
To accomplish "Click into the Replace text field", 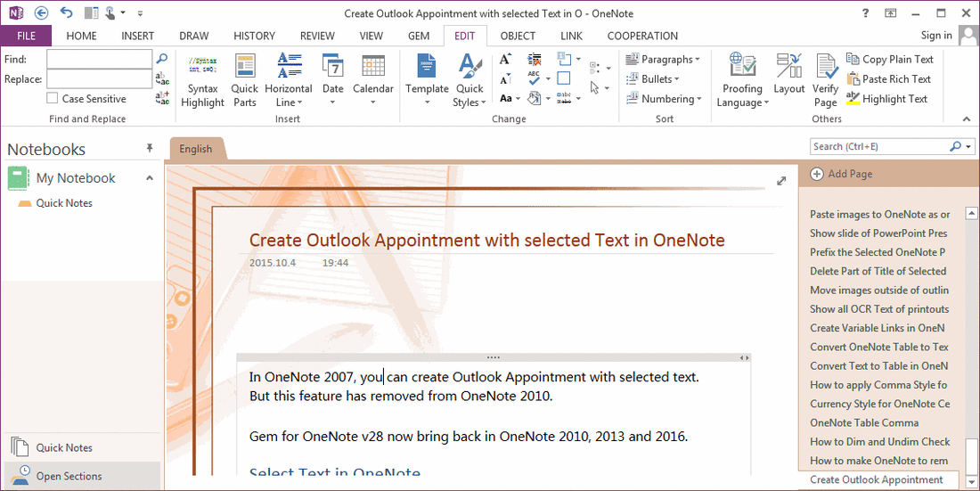I will click(100, 78).
